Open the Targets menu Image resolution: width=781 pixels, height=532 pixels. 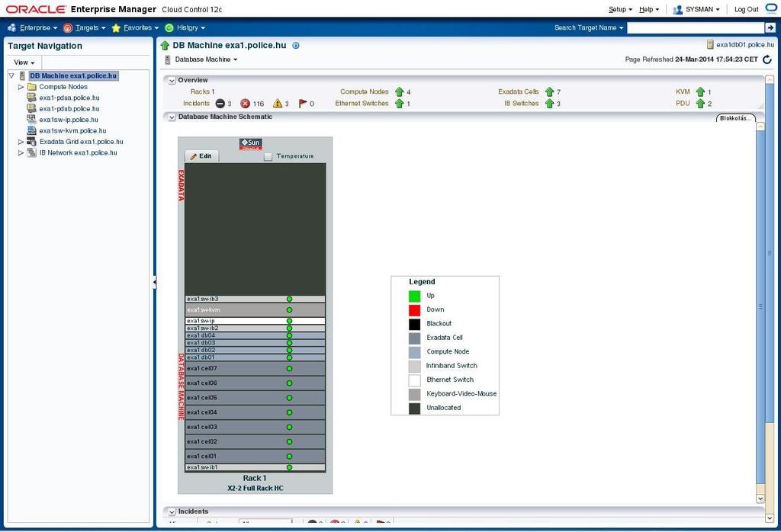click(x=85, y=28)
